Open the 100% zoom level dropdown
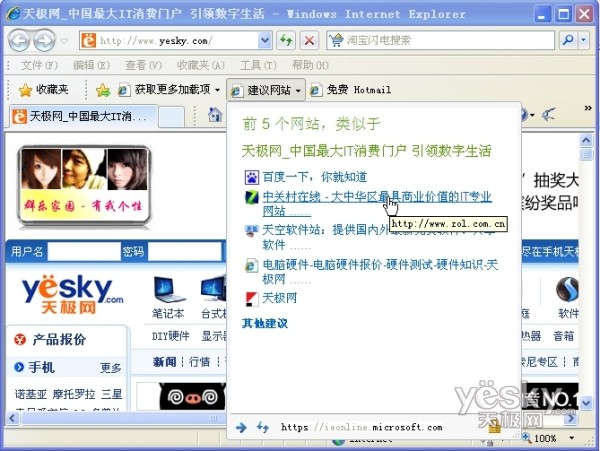Screen dimensions: 600x451 pos(572,438)
